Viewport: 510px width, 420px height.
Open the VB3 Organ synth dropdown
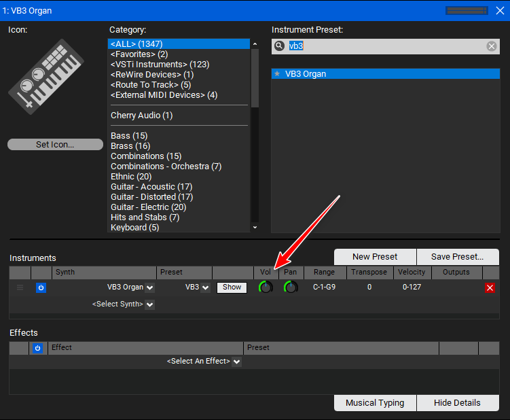(x=149, y=287)
